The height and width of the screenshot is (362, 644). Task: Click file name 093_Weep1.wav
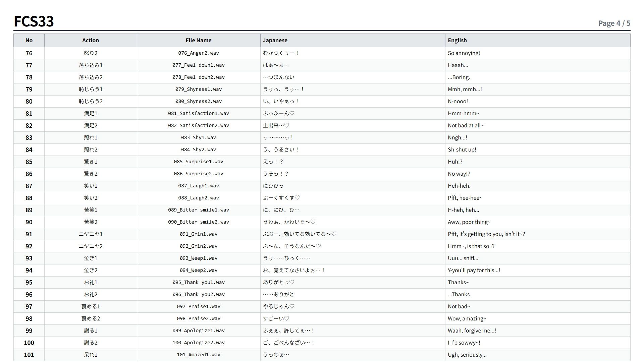(x=199, y=258)
